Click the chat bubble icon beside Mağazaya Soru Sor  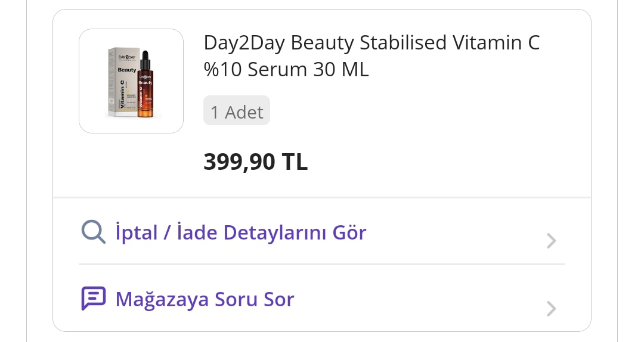click(93, 299)
